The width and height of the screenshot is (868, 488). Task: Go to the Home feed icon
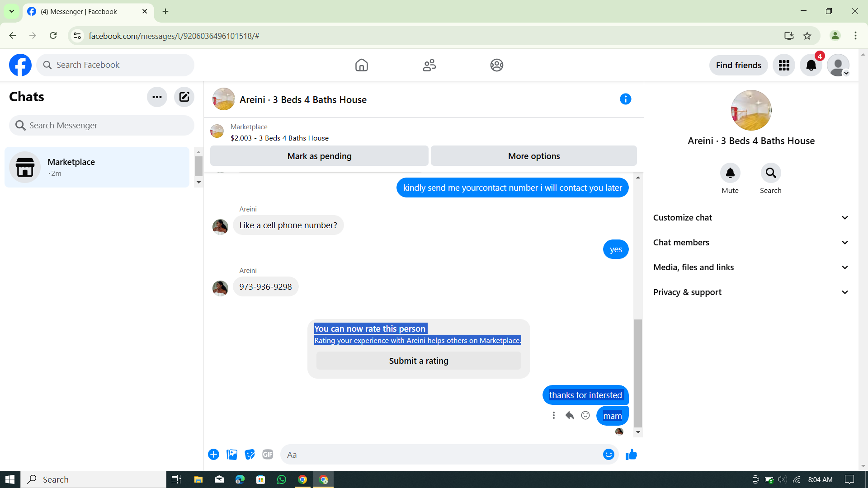click(x=362, y=65)
